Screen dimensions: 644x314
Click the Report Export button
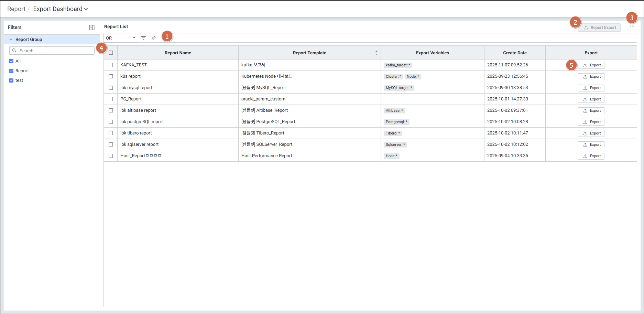point(599,28)
